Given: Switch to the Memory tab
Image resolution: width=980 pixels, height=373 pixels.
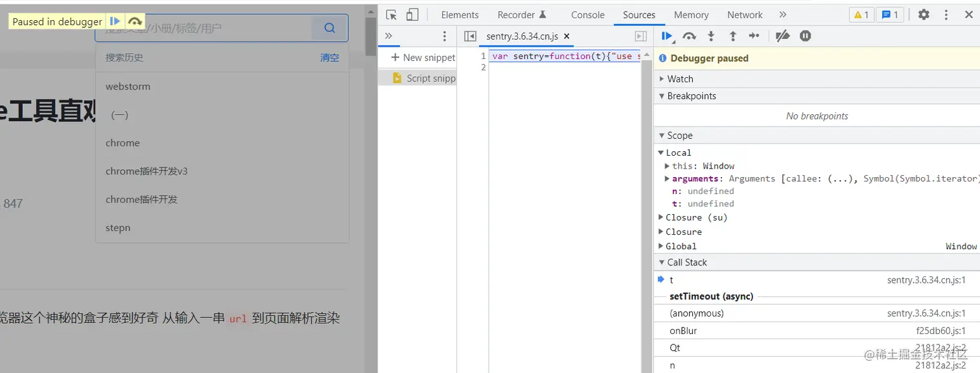Looking at the screenshot, I should [691, 14].
